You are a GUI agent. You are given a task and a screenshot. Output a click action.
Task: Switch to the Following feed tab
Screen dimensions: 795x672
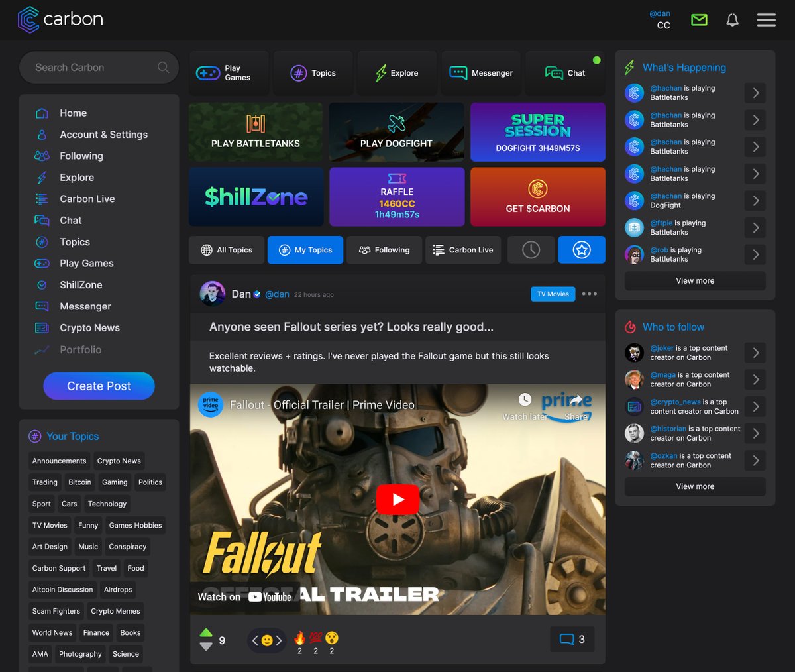[384, 250]
